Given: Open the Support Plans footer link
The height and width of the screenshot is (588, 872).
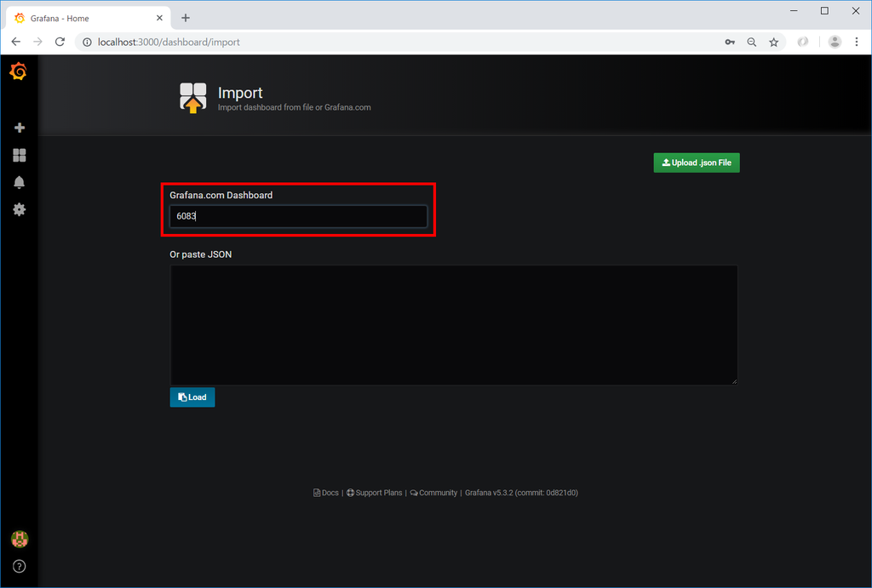Looking at the screenshot, I should coord(375,493).
